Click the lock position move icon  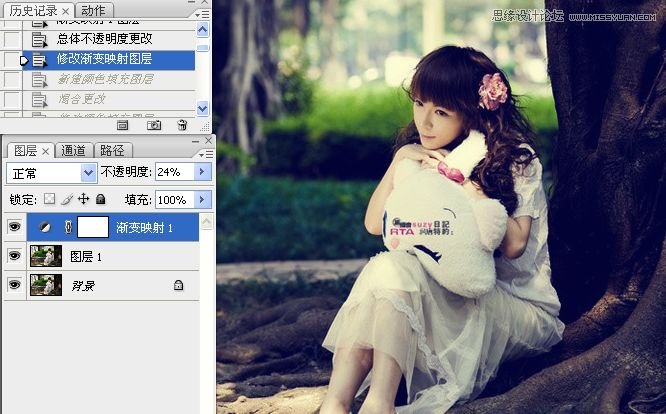[x=84, y=199]
